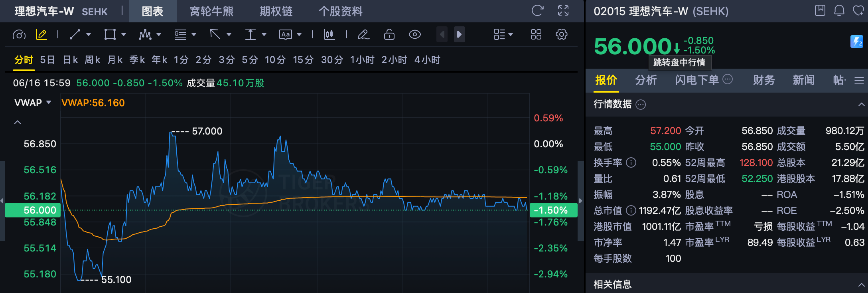Collapse the 行情数据 section
868x293 pixels.
(861, 105)
